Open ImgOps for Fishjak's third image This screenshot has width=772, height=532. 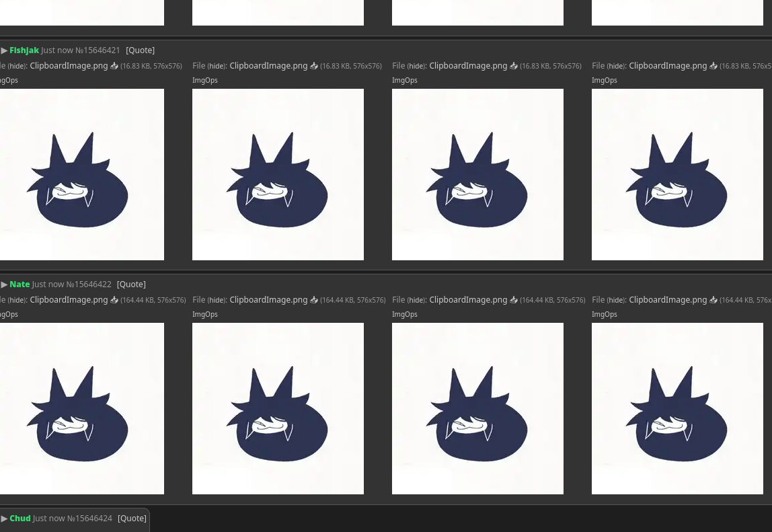coord(404,80)
